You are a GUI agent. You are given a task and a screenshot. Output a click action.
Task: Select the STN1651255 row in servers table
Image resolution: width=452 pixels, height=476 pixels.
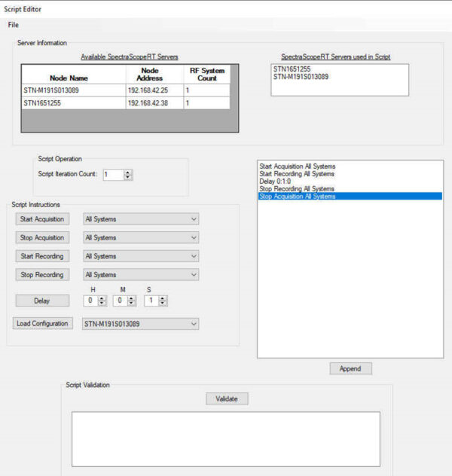click(73, 103)
